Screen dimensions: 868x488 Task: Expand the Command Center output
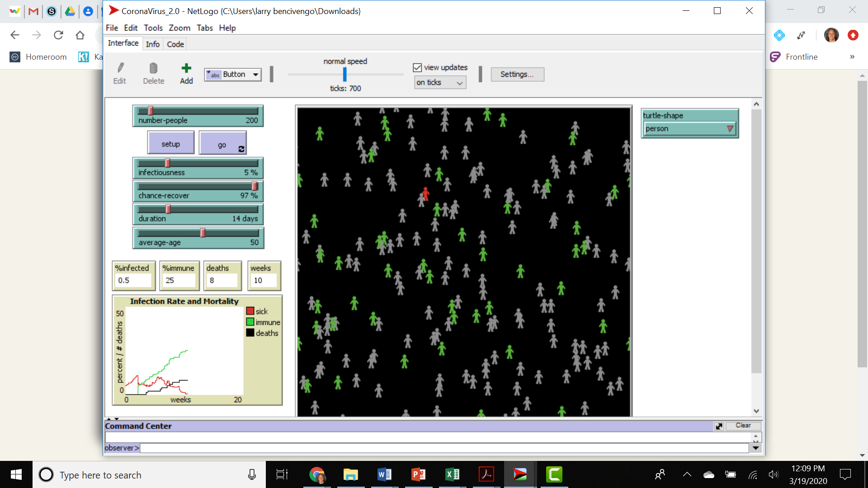point(719,426)
